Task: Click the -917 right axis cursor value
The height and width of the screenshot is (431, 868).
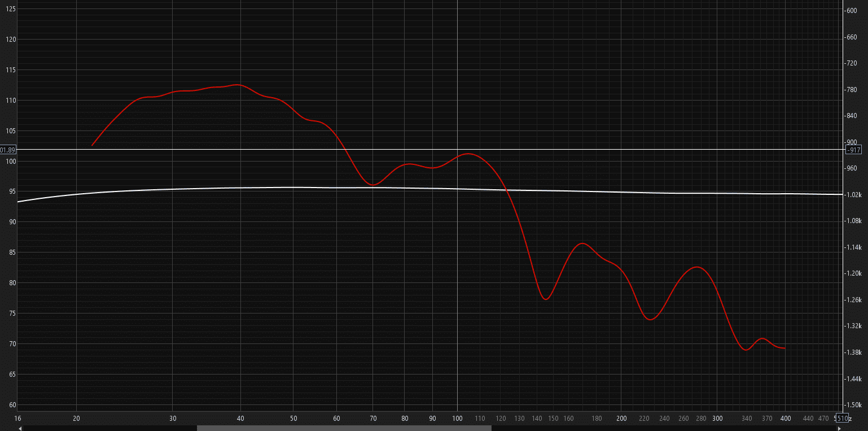Action: (x=853, y=150)
